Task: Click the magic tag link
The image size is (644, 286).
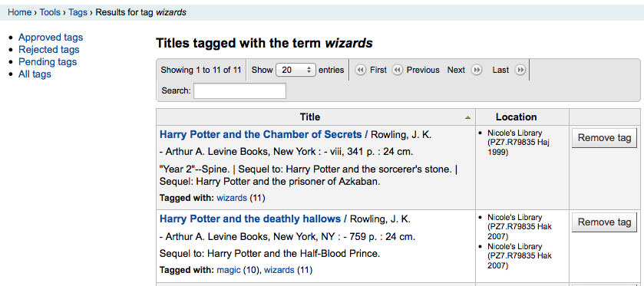Action: click(229, 270)
